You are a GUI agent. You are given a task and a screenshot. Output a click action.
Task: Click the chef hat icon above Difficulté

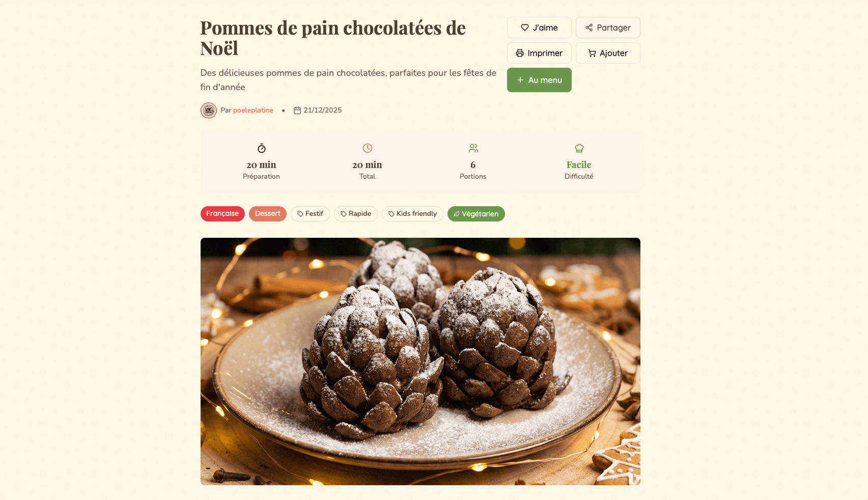579,148
